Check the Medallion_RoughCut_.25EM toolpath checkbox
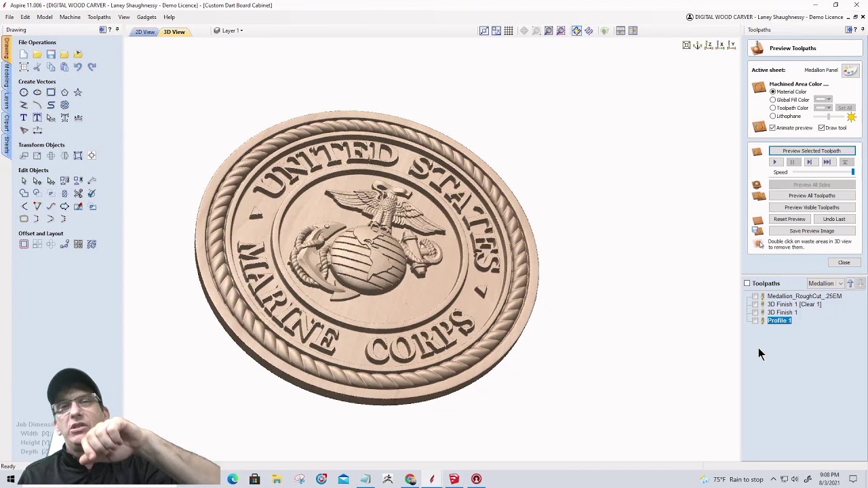Viewport: 868px width, 488px height. pyautogui.click(x=755, y=296)
